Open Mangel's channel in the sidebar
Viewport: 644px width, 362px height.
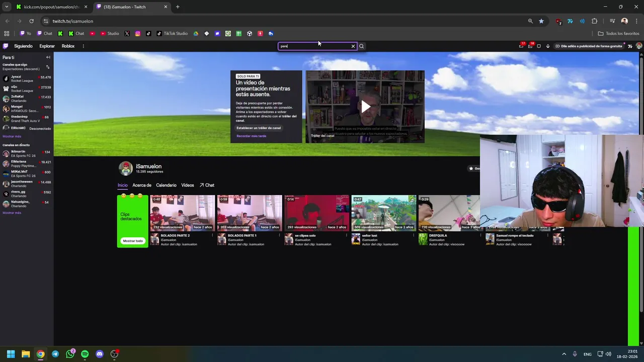27,109
